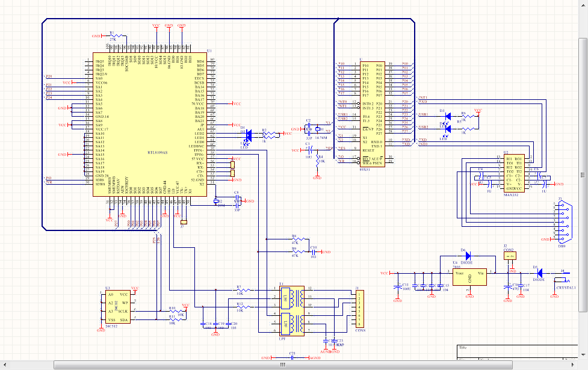The height and width of the screenshot is (370, 588).
Task: Select the 24C512 EEPROM component
Action: click(x=118, y=307)
